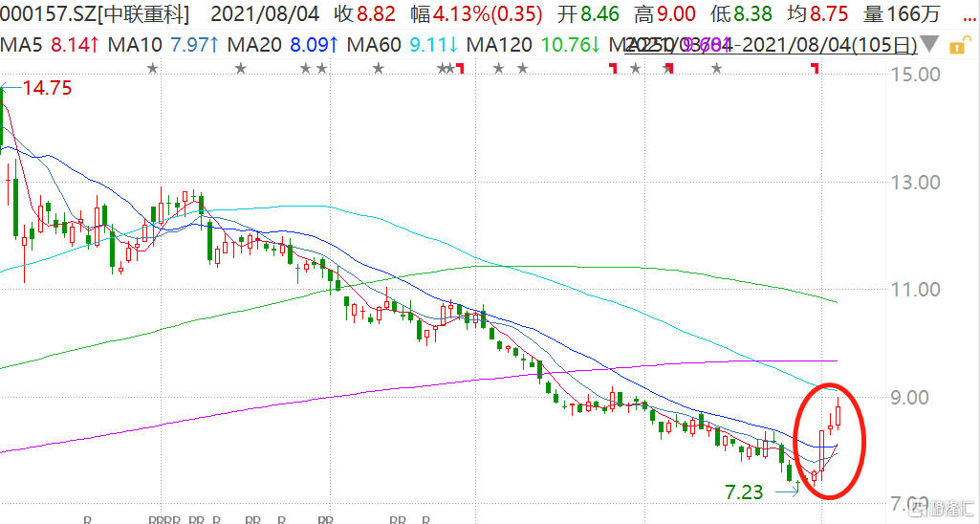Select the MA20 8.09 indicator label
Screen dimensions: 980x524
point(283,44)
